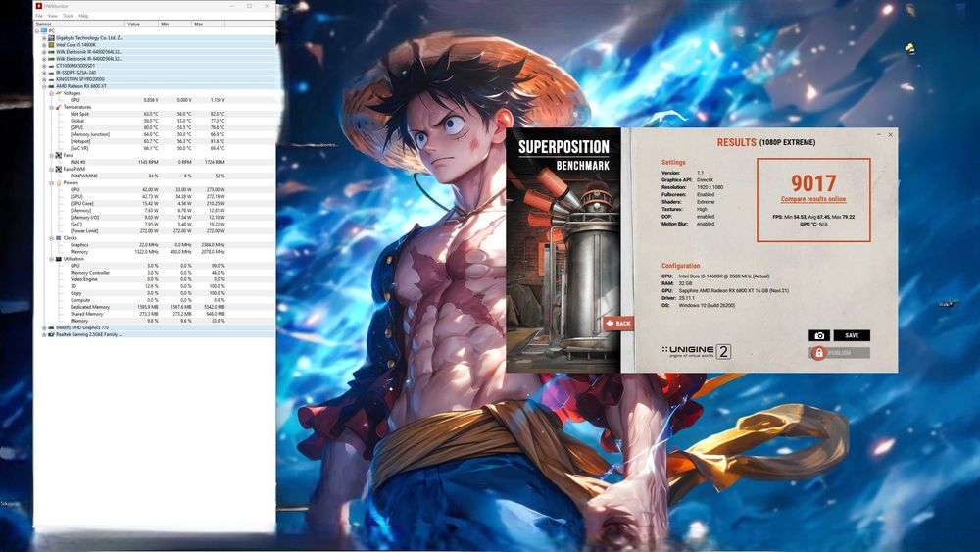
Task: Collapse the Powers group
Action: (x=51, y=183)
